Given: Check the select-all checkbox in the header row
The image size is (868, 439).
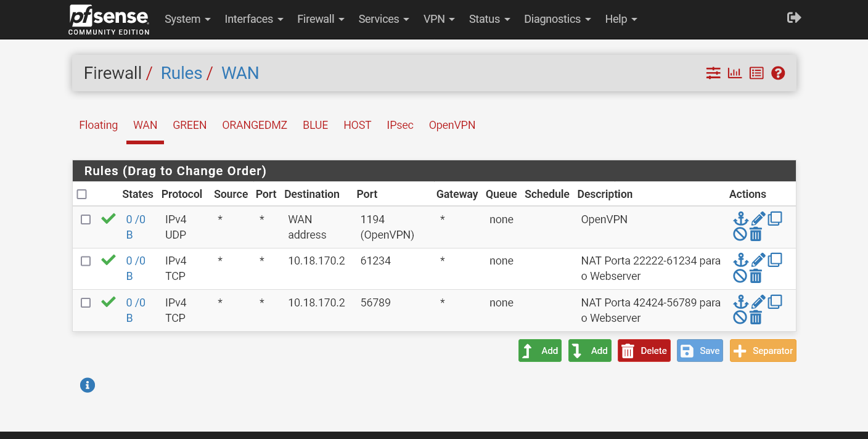Looking at the screenshot, I should 81,194.
